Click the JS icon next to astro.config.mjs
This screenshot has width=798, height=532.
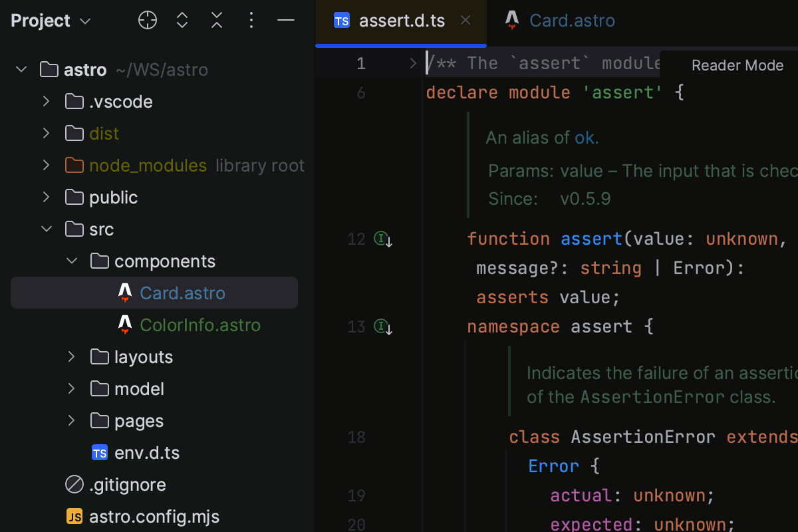[x=74, y=516]
